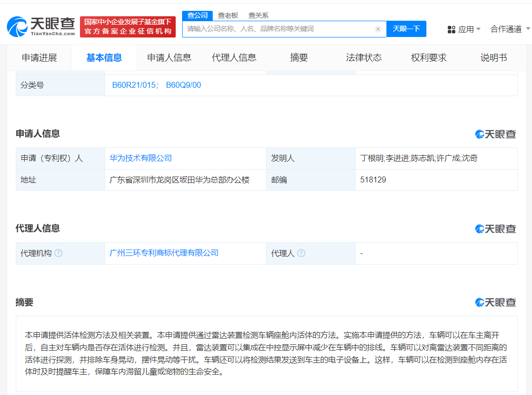This screenshot has width=532, height=395.
Task: Open the 华为技术有限公司 company link
Action: [x=141, y=158]
